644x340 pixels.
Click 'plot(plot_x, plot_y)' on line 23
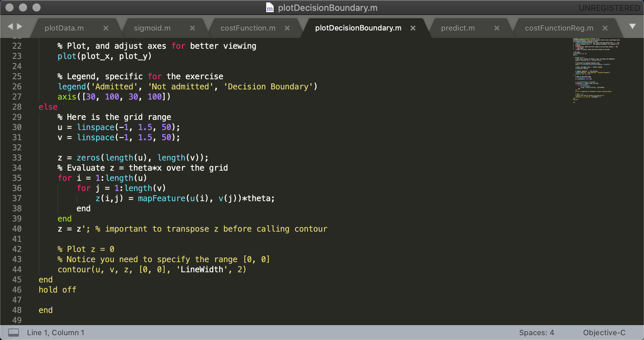tap(105, 56)
